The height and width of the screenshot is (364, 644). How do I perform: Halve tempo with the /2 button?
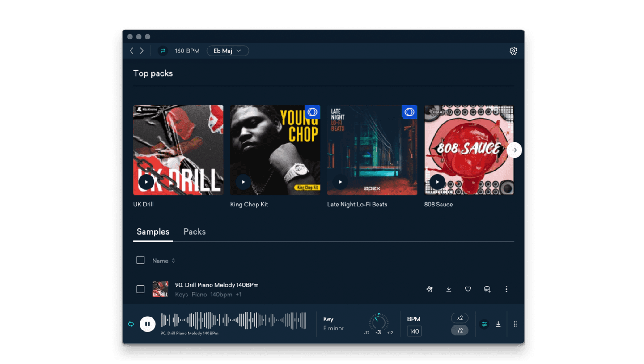click(x=460, y=330)
